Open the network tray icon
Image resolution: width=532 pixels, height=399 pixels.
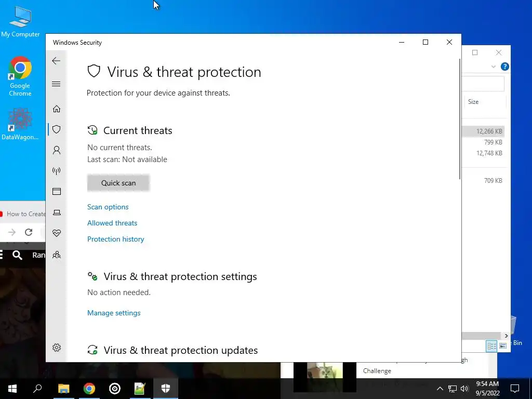453,389
